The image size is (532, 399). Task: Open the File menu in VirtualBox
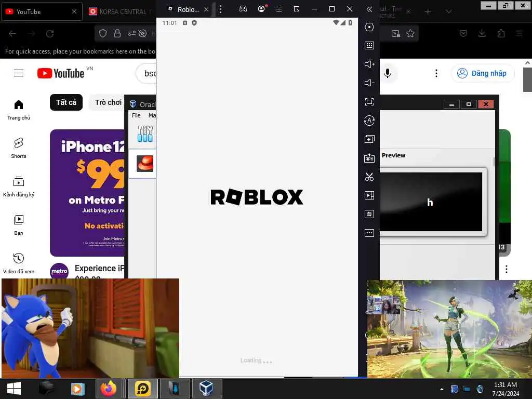coord(136,115)
